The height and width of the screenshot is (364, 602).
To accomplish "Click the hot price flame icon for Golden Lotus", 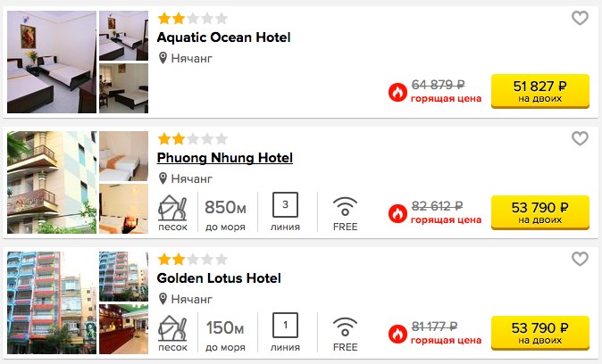I will [397, 334].
